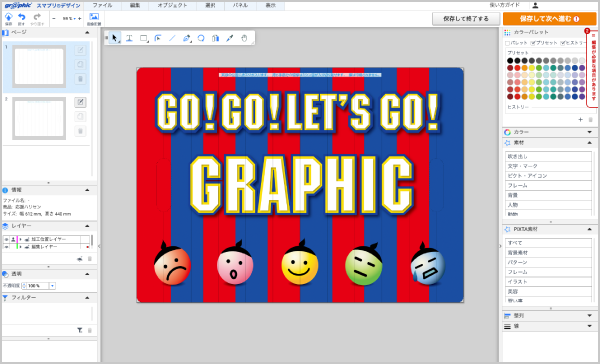
Task: Open the オブジェクト menu
Action: click(172, 5)
